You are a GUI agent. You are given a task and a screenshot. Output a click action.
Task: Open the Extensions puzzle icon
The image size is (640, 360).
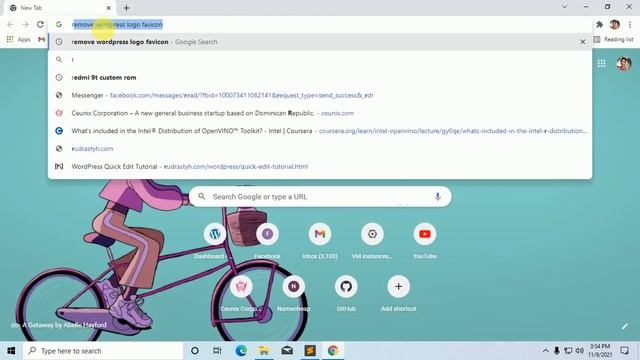tap(599, 24)
